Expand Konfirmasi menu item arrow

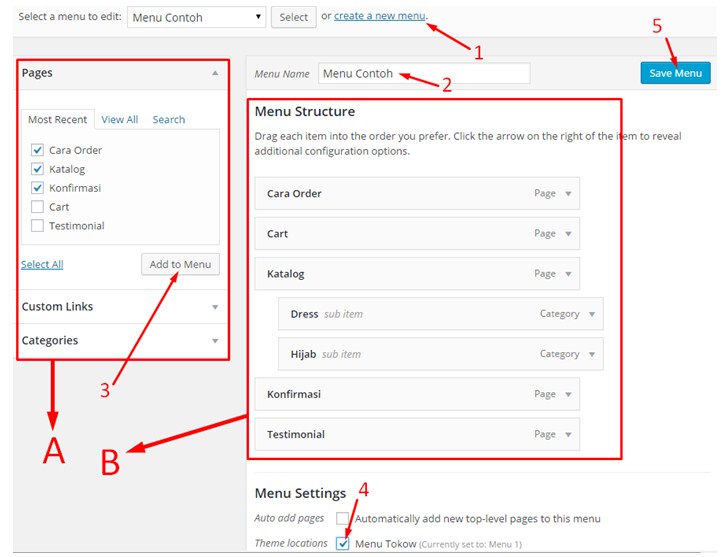coord(568,394)
